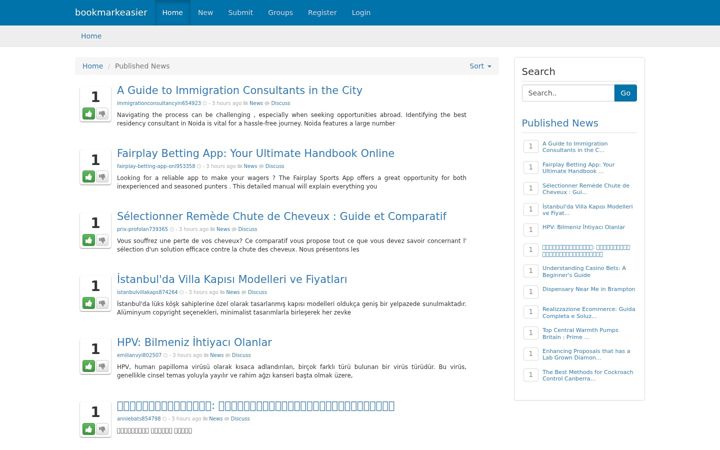Click the Go search button
This screenshot has height=450, width=720.
pyautogui.click(x=625, y=93)
